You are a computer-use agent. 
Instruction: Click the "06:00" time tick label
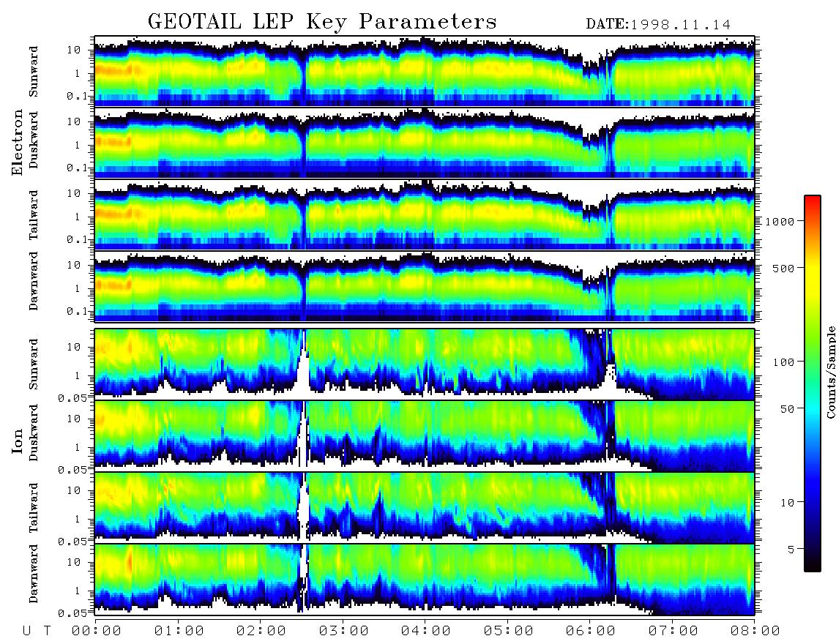[x=591, y=631]
